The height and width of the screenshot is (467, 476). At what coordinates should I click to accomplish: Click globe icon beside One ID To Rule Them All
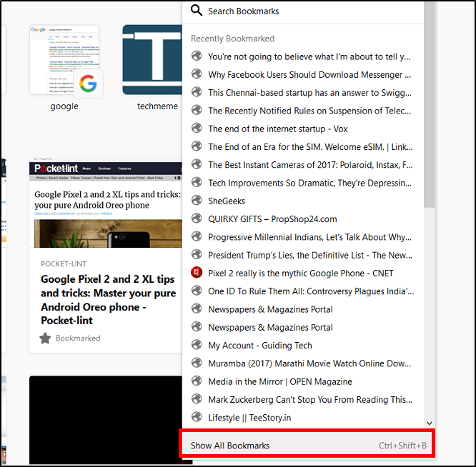point(197,290)
